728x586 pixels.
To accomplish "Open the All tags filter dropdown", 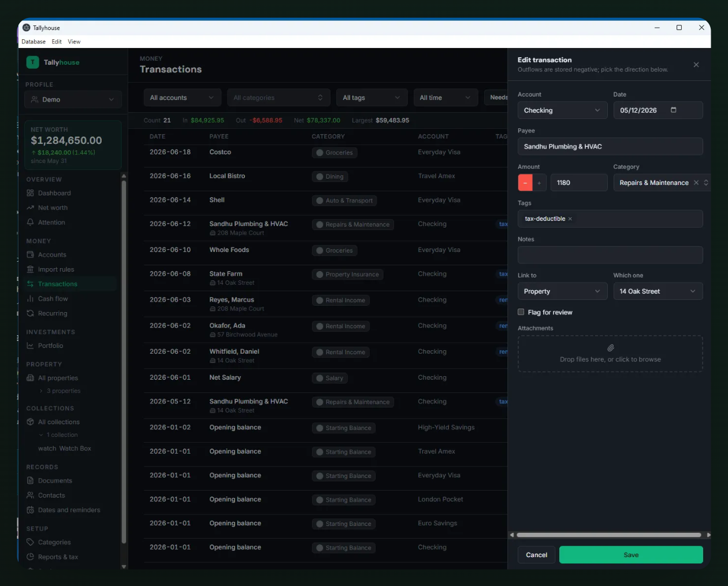I will click(x=372, y=98).
